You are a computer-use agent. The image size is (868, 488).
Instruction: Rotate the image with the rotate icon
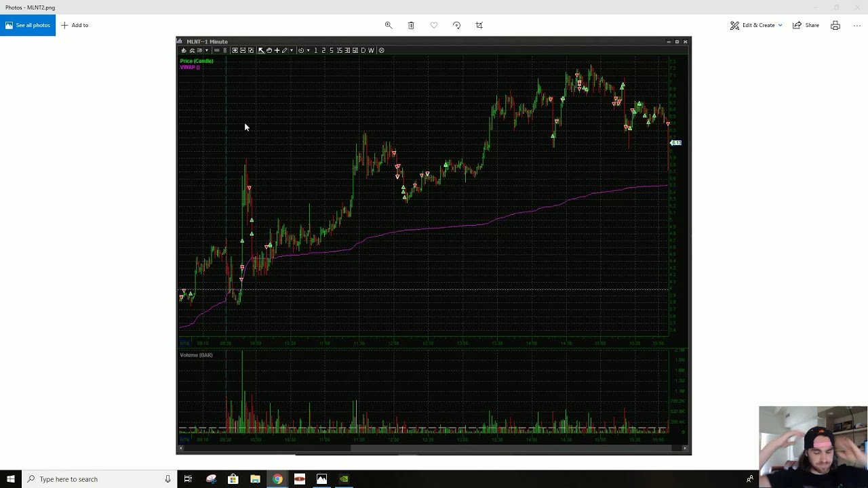456,25
